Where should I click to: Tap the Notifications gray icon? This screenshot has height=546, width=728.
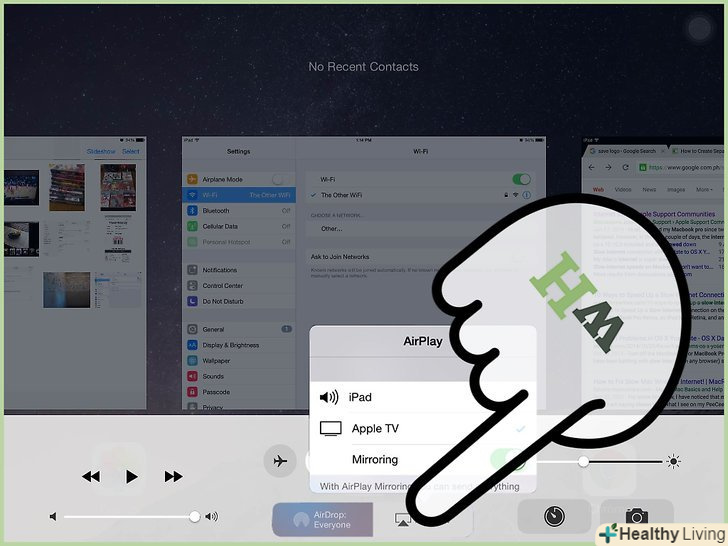(192, 270)
